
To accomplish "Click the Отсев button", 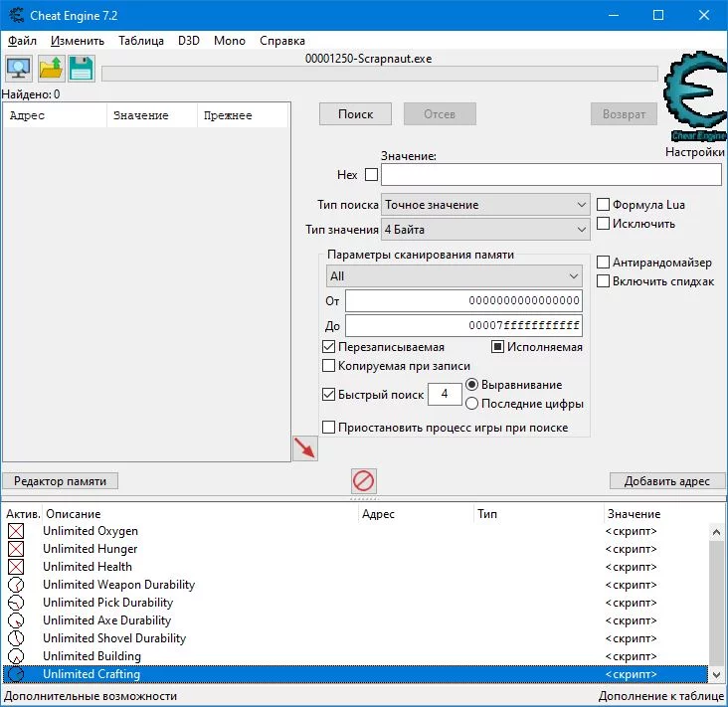I will point(440,114).
